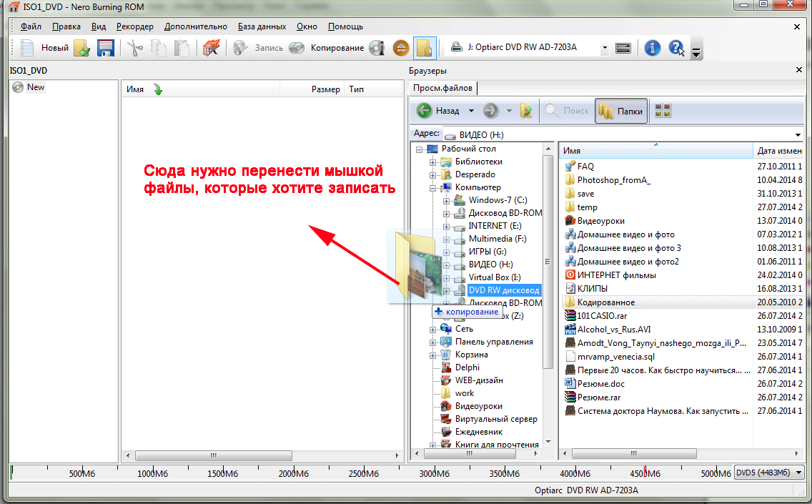Image resolution: width=812 pixels, height=504 pixels.
Task: Click the burning building compilation-info icon
Action: tap(212, 48)
